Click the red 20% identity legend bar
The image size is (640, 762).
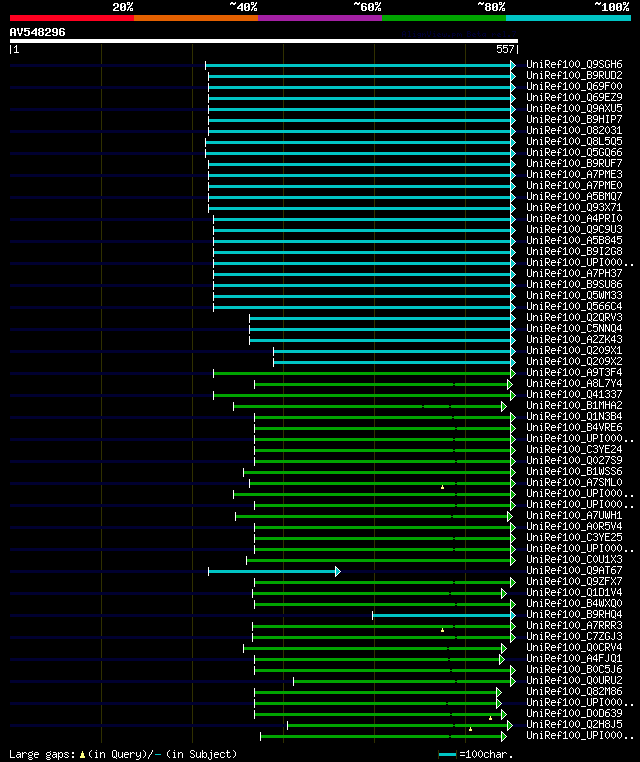click(x=72, y=18)
